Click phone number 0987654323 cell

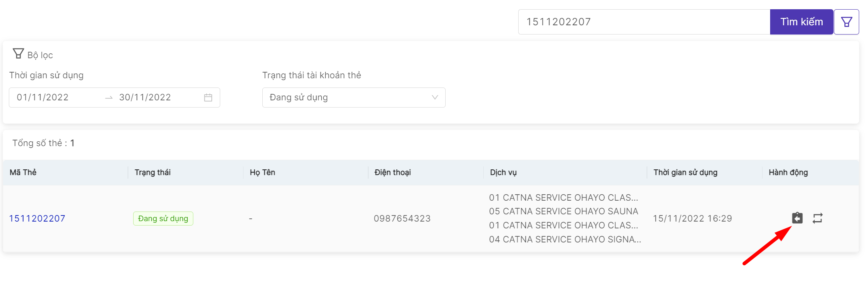[402, 218]
